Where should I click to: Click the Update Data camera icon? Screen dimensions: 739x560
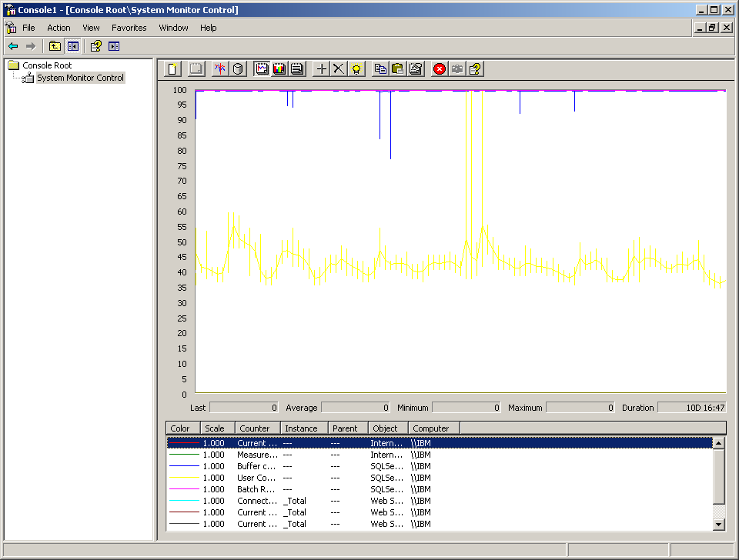pos(457,69)
